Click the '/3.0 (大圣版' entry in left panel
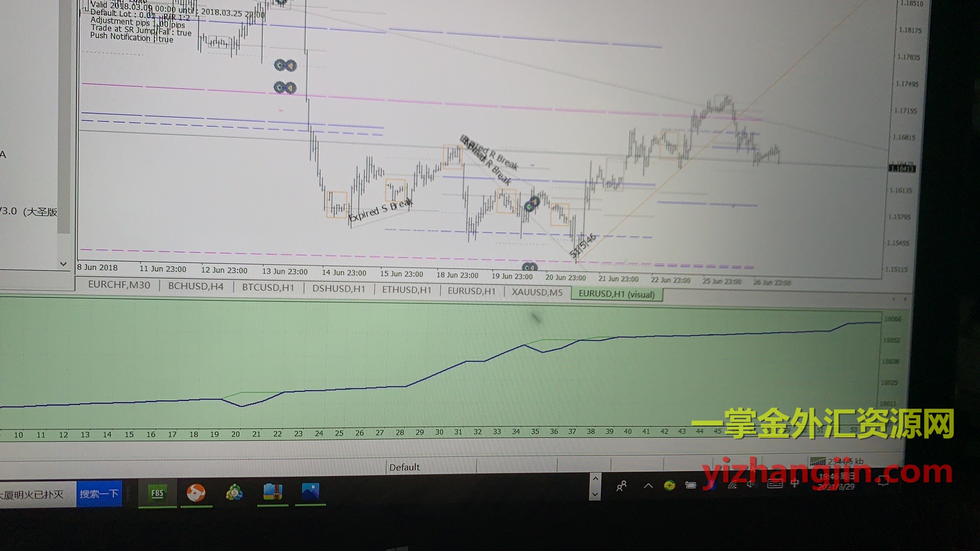 [x=28, y=211]
